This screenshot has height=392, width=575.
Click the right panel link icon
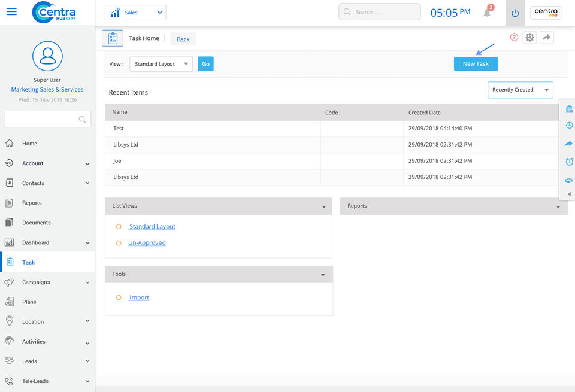[568, 180]
